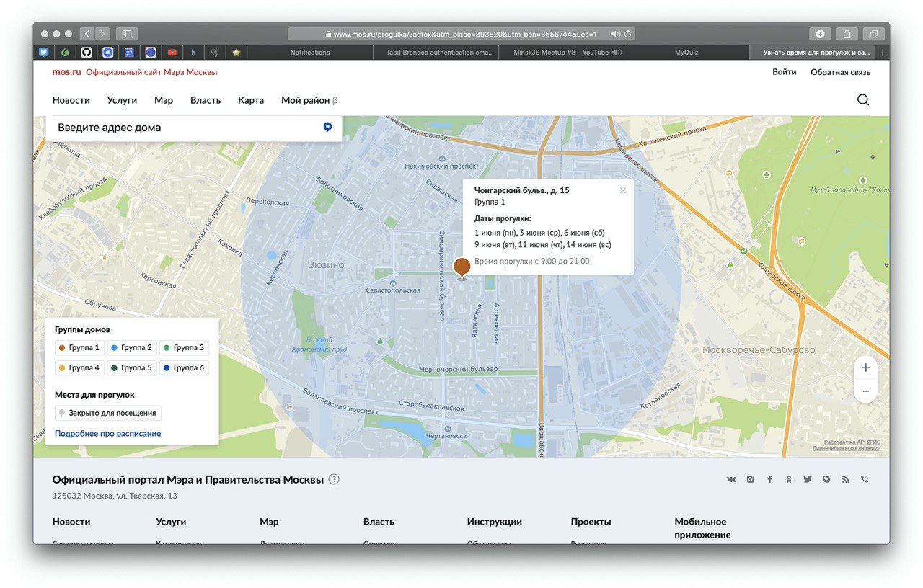923x588 pixels.
Task: Open the YouTube bookmark in favorites bar
Action: point(172,53)
